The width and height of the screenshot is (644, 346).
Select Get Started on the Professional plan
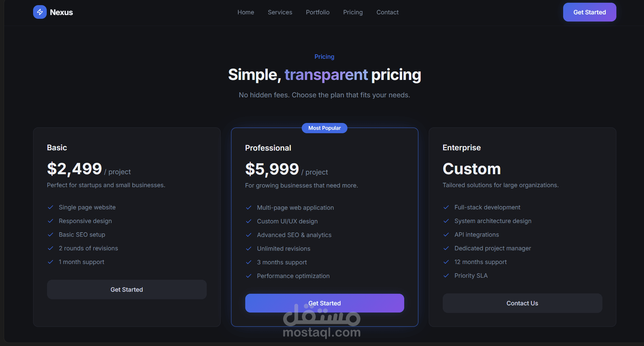click(324, 303)
